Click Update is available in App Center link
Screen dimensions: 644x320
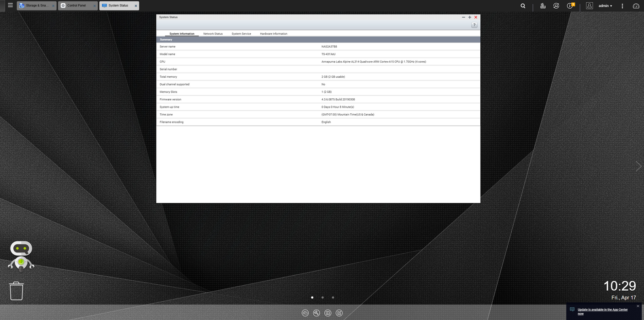point(602,311)
